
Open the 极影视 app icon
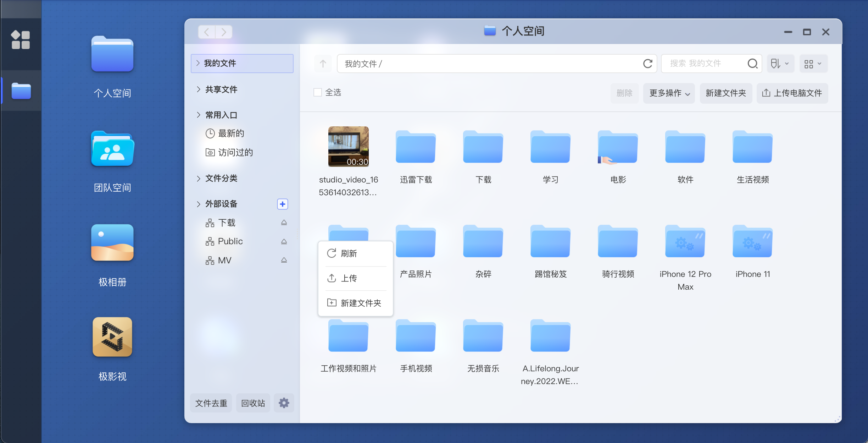[112, 337]
